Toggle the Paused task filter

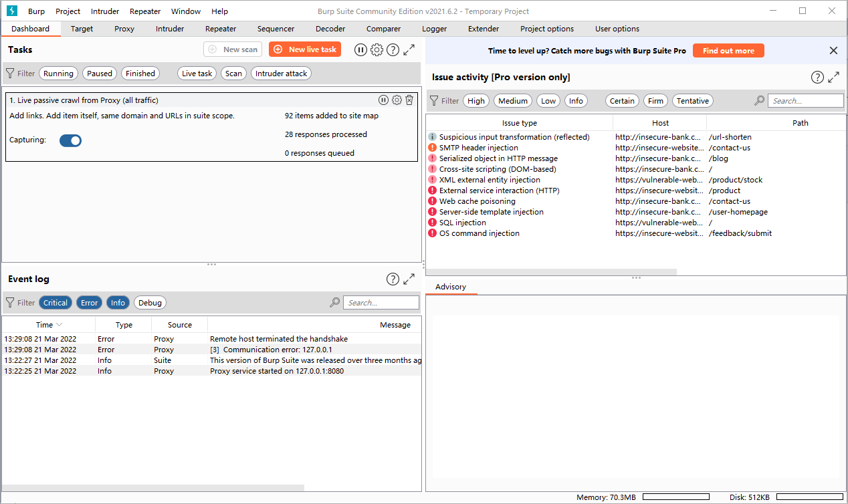click(100, 74)
